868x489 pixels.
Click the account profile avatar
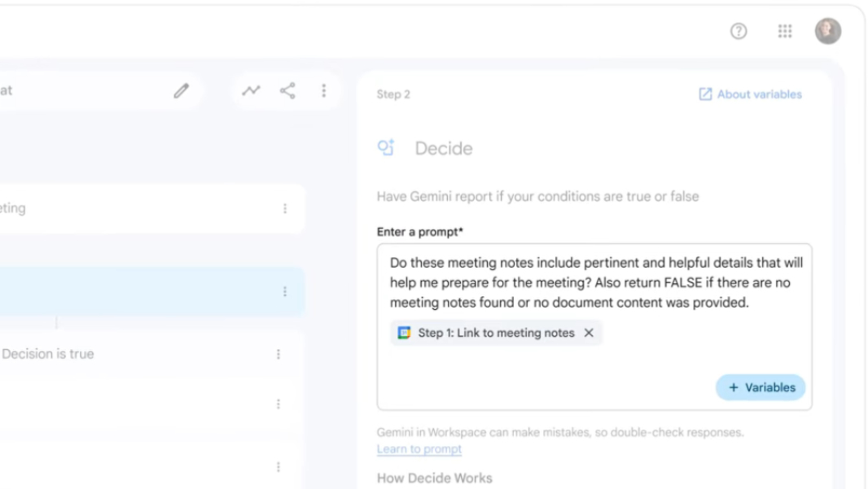tap(828, 32)
